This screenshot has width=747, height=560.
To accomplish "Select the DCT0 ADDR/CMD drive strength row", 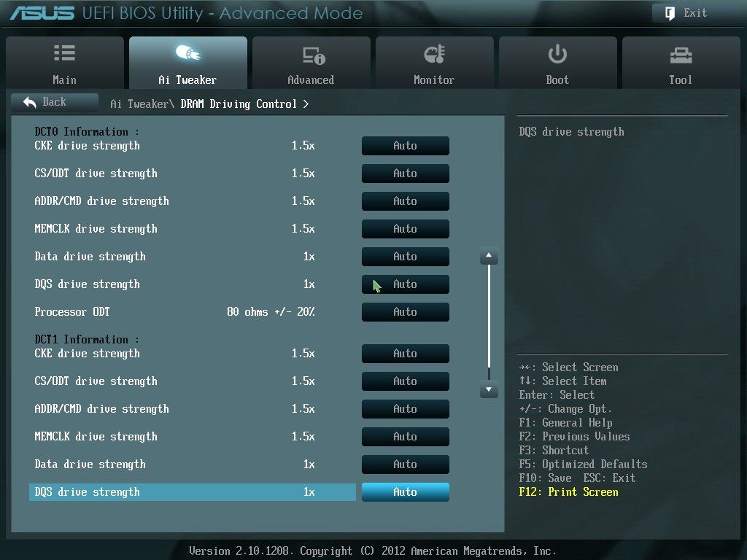I will point(192,201).
